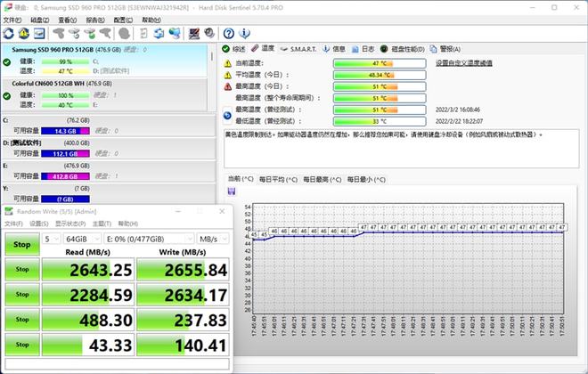Click green check status icon of Samsung SSD
The image size is (588, 374).
(7, 61)
